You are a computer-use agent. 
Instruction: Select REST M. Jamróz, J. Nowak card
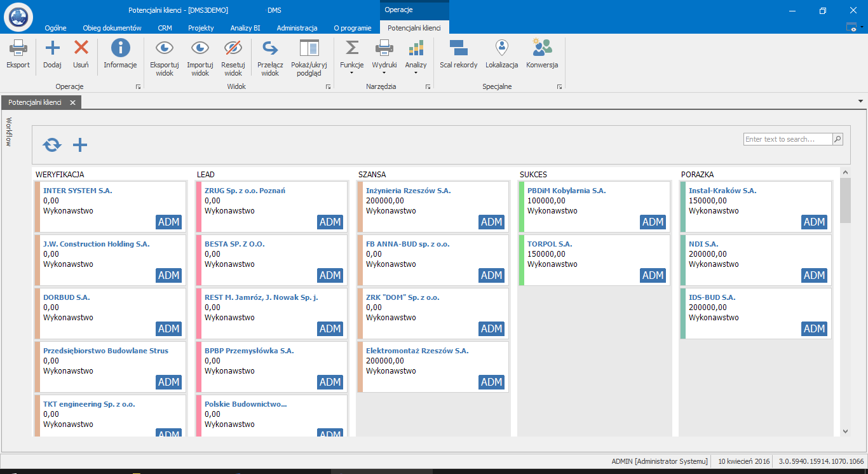pyautogui.click(x=271, y=313)
